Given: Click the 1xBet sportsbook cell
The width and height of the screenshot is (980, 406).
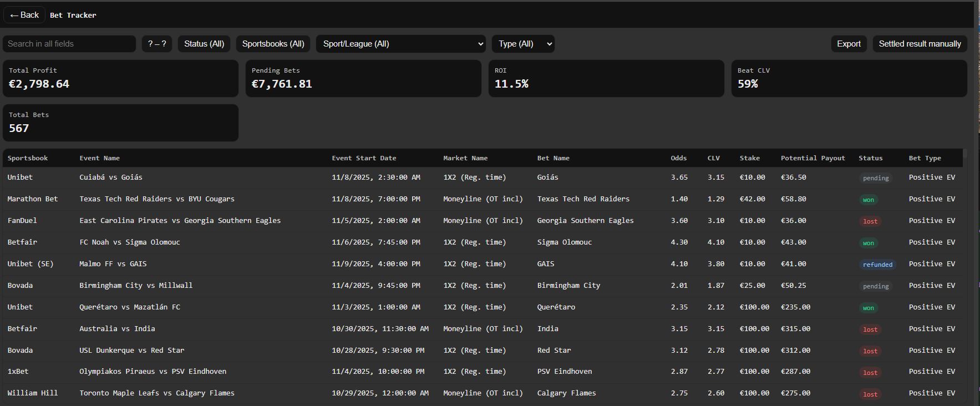Looking at the screenshot, I should point(18,372).
